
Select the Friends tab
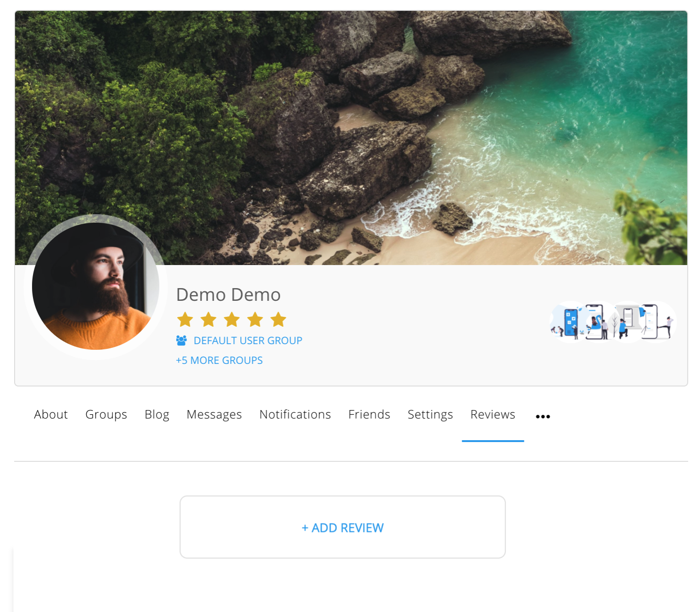[x=369, y=415]
